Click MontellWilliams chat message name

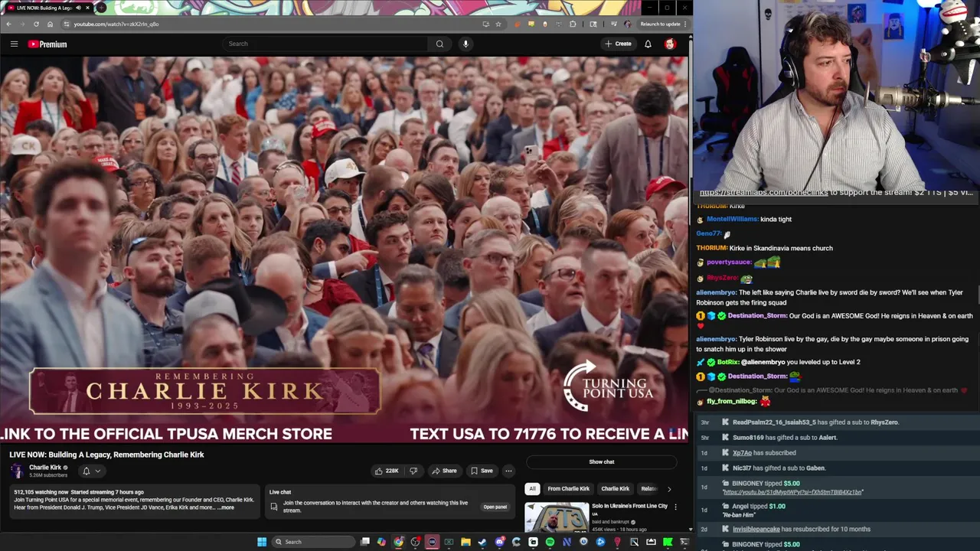coord(732,219)
